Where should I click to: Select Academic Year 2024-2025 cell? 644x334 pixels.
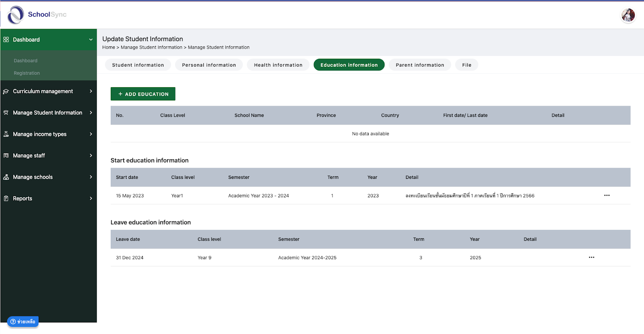[x=307, y=258]
